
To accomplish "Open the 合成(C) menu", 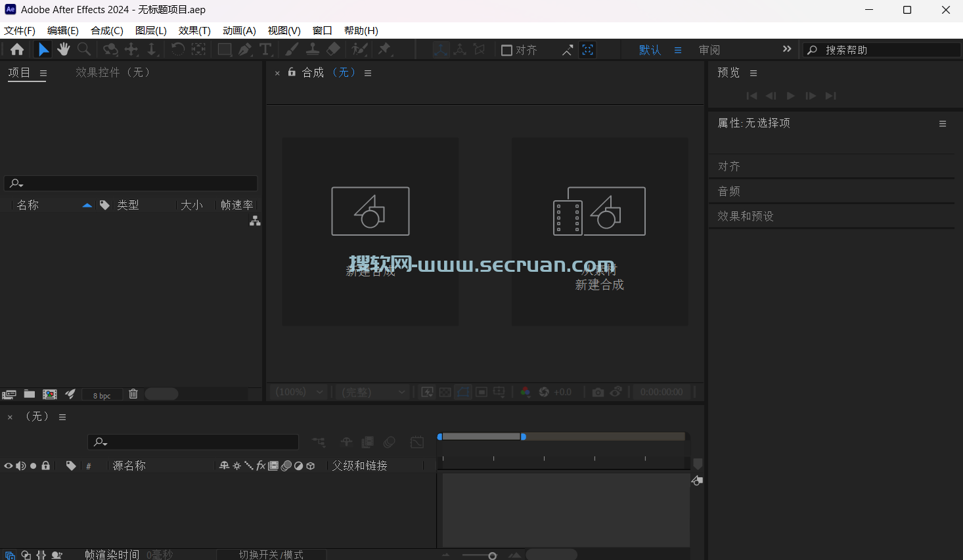I will (107, 31).
